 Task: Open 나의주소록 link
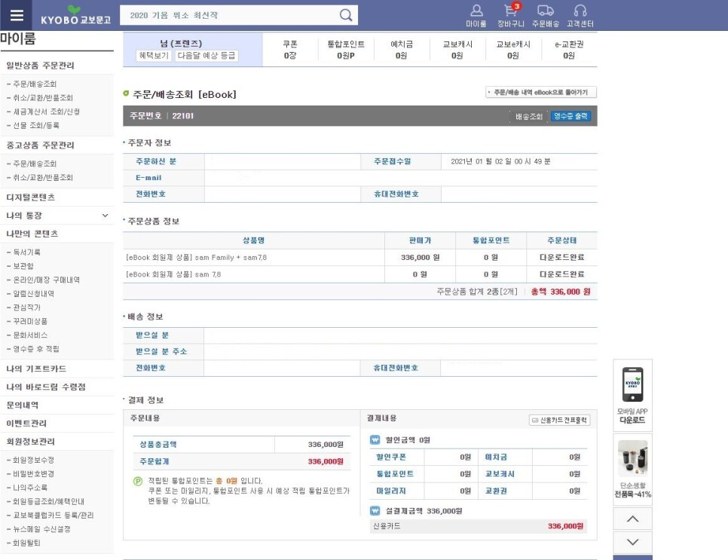pyautogui.click(x=30, y=488)
